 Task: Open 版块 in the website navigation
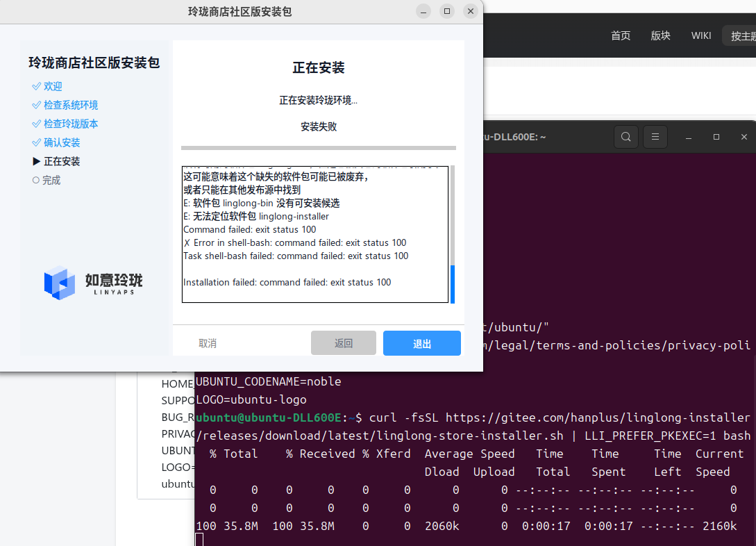(660, 35)
